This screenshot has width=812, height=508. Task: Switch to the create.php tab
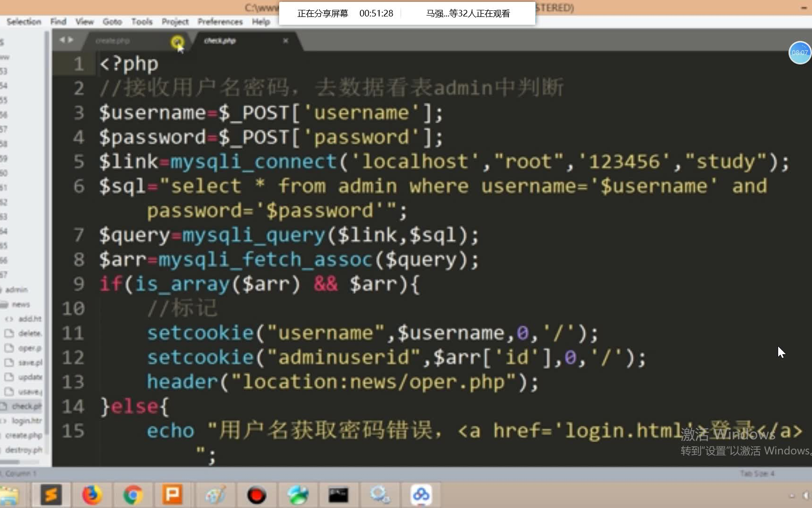pos(113,40)
